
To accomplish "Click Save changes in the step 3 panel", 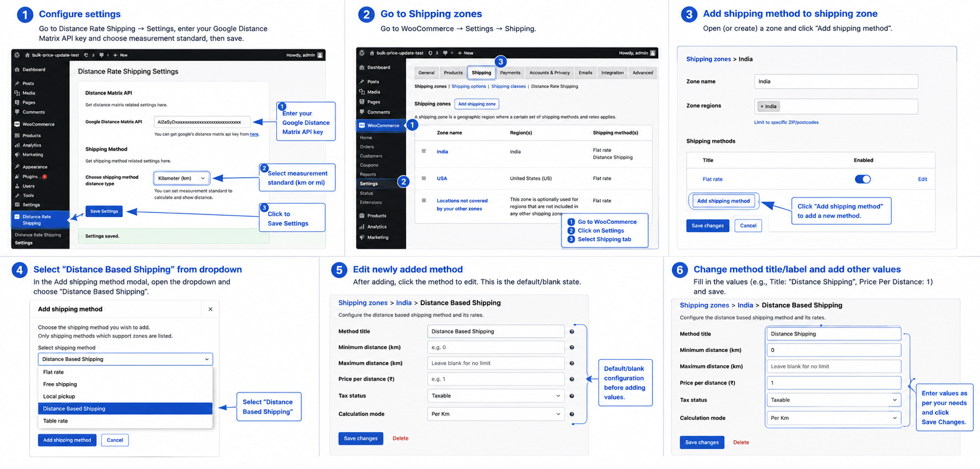I will click(707, 226).
